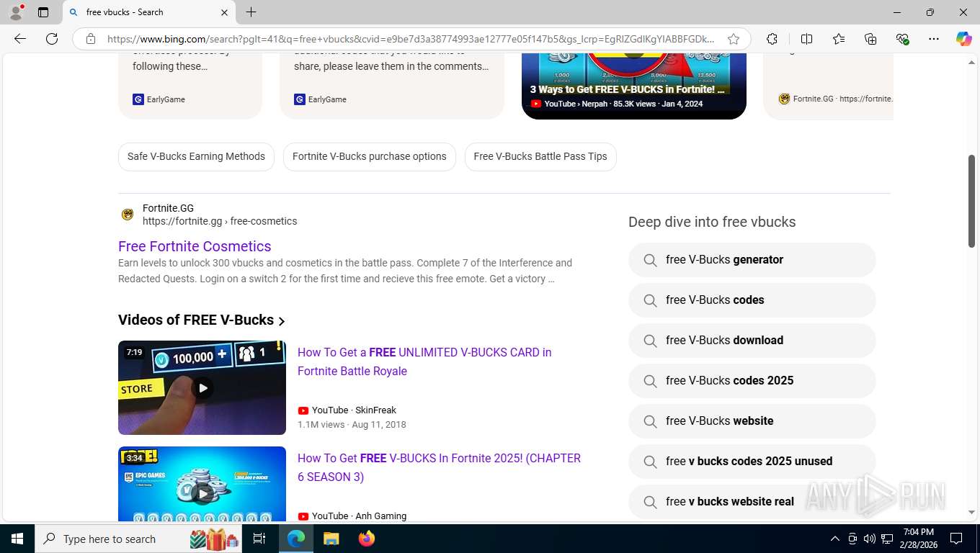Open Browser essentials heart icon
Screen dimensions: 980x553
coord(902,39)
